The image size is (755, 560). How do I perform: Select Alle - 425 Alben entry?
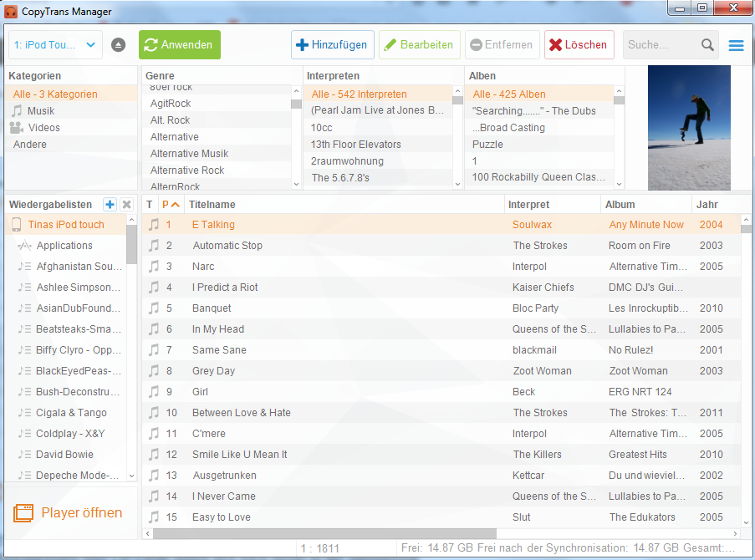[539, 94]
